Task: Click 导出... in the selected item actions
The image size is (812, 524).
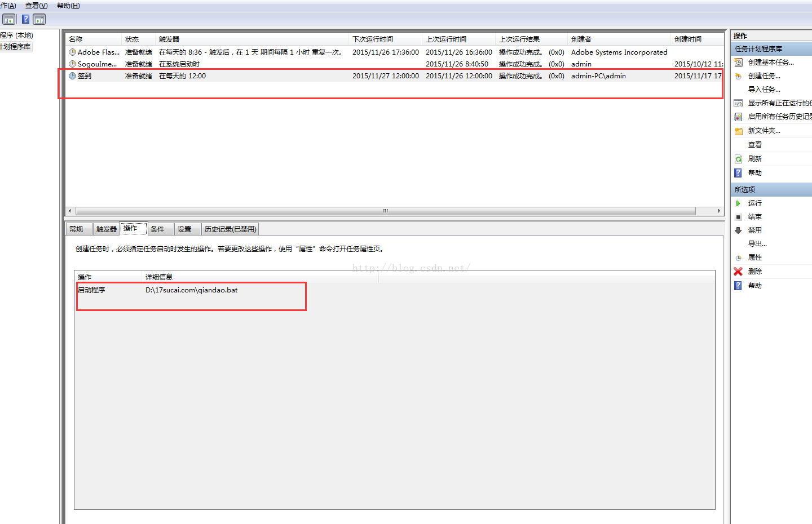Action: [757, 244]
